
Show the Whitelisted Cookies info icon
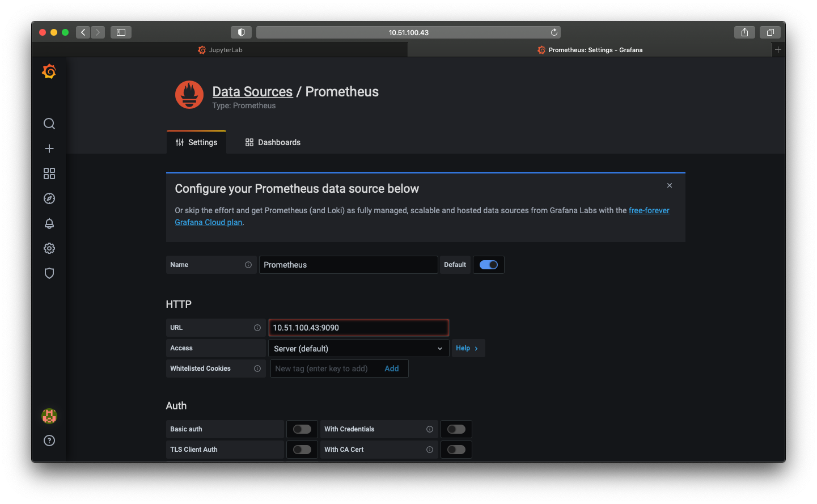(257, 369)
